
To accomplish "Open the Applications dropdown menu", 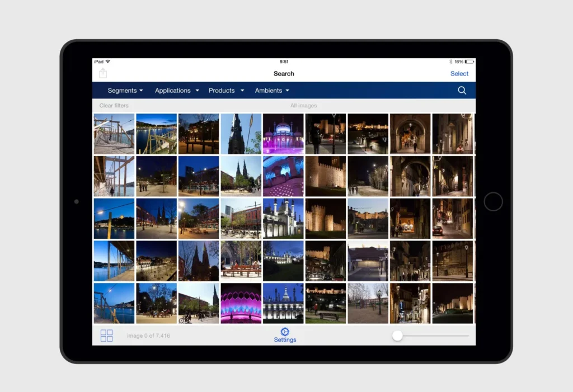I will pyautogui.click(x=177, y=91).
